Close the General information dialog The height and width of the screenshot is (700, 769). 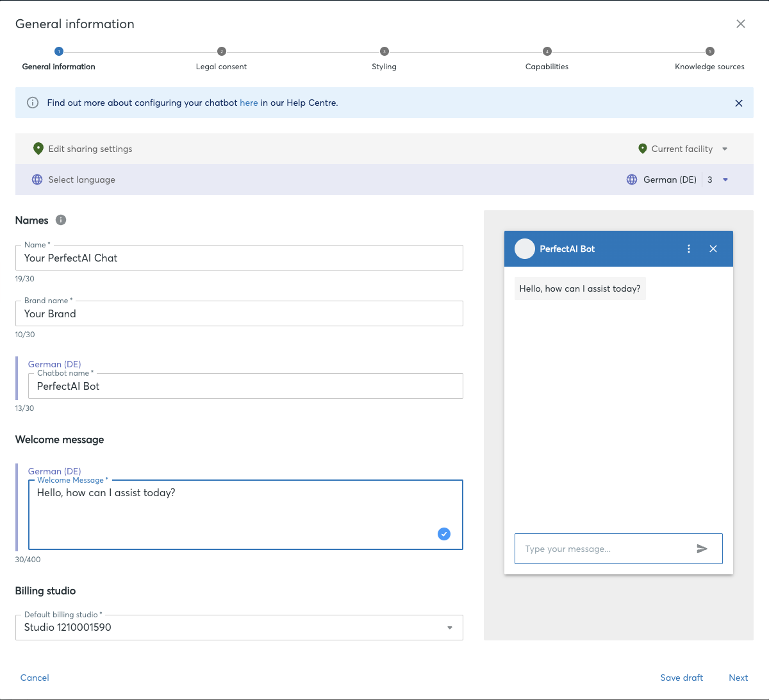(741, 24)
